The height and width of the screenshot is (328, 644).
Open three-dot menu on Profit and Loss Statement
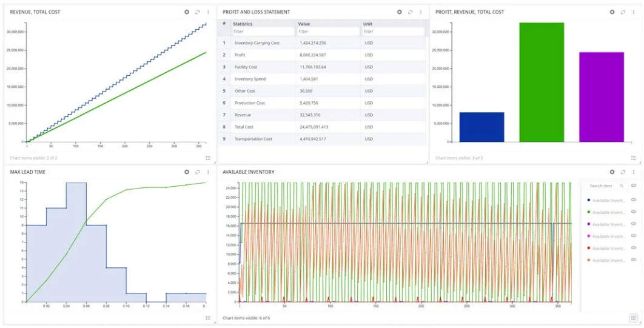[x=420, y=12]
